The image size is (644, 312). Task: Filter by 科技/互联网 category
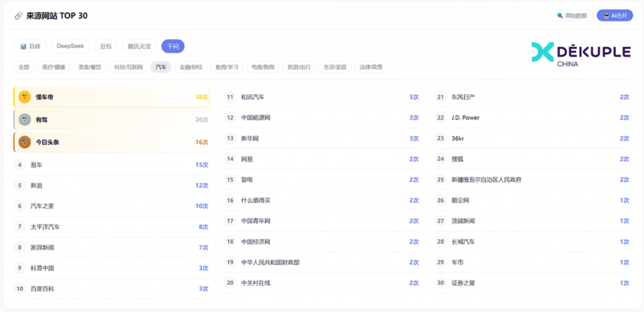(128, 67)
